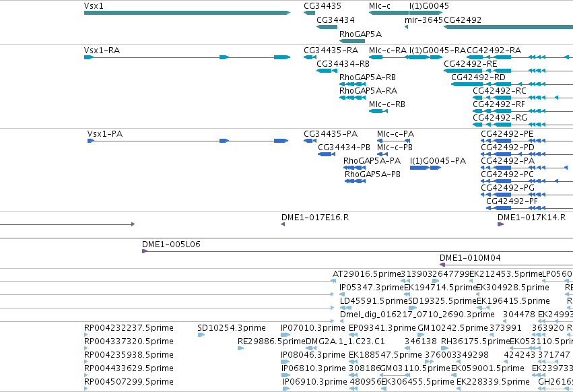Select the Mlc-c-PB protein label

click(x=395, y=148)
